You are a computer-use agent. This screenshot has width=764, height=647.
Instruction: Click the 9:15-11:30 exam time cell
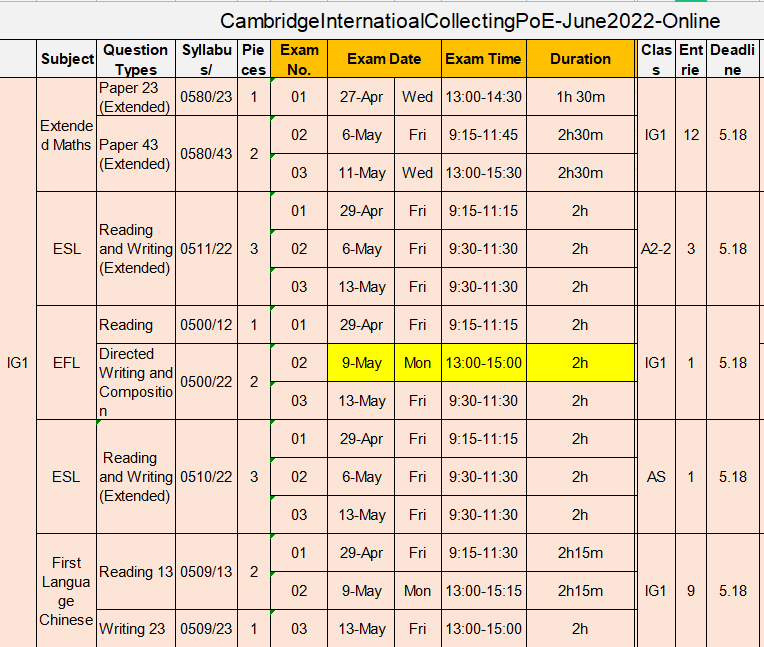[484, 553]
